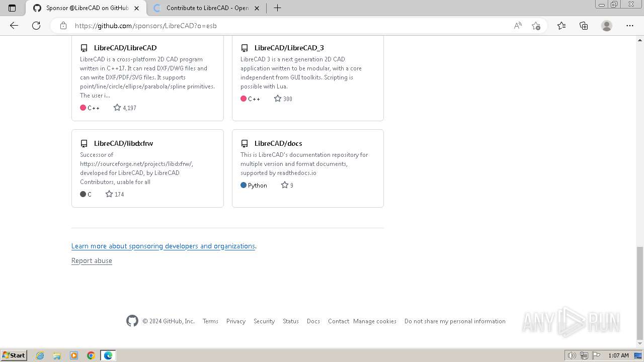Open the Terms footer link
Viewport: 644px width, 362px height.
[210, 321]
